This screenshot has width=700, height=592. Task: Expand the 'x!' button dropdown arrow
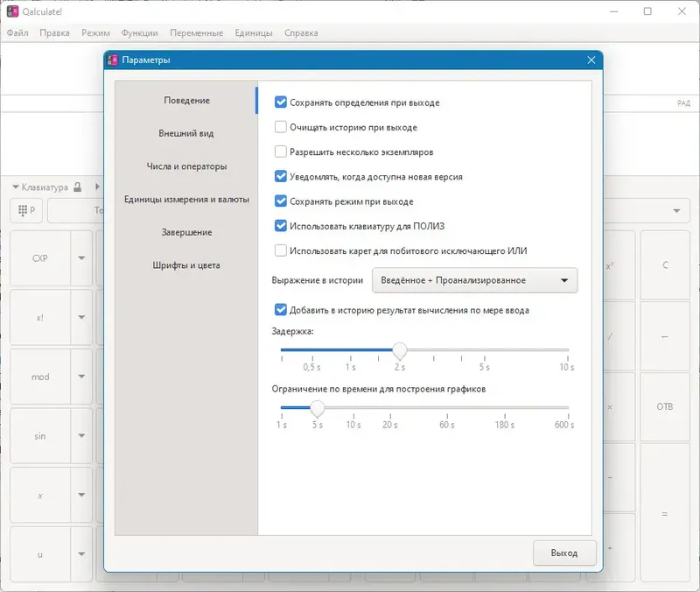[81, 318]
